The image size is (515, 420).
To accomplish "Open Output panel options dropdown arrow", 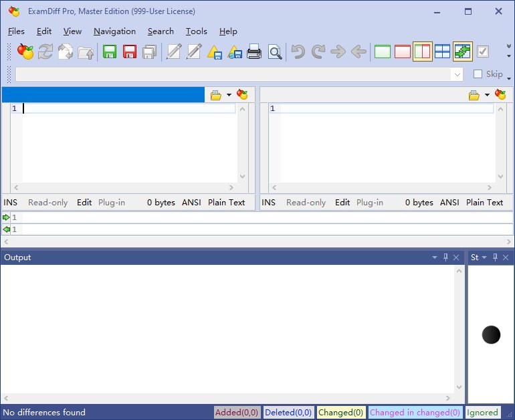I will click(435, 257).
